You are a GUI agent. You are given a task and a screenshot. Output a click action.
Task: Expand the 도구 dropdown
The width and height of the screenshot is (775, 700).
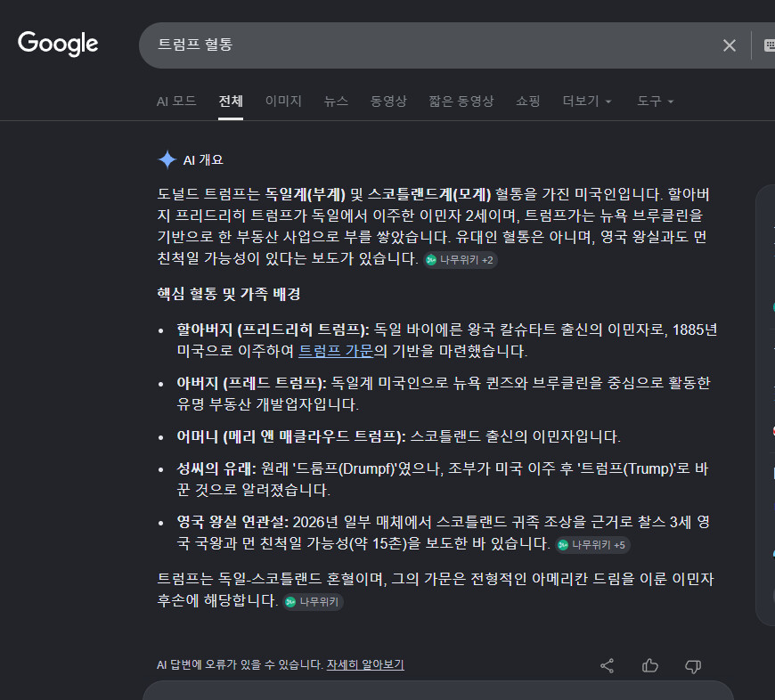coord(656,102)
